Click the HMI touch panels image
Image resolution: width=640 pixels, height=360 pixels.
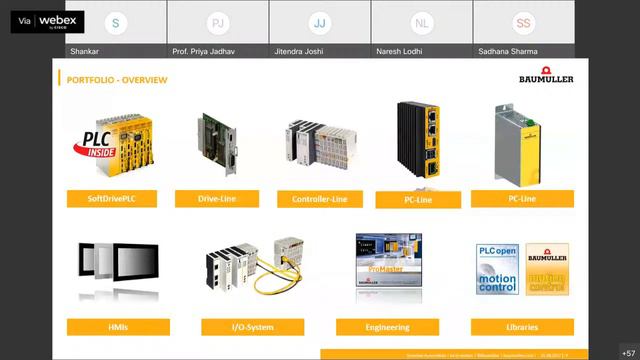click(x=118, y=262)
